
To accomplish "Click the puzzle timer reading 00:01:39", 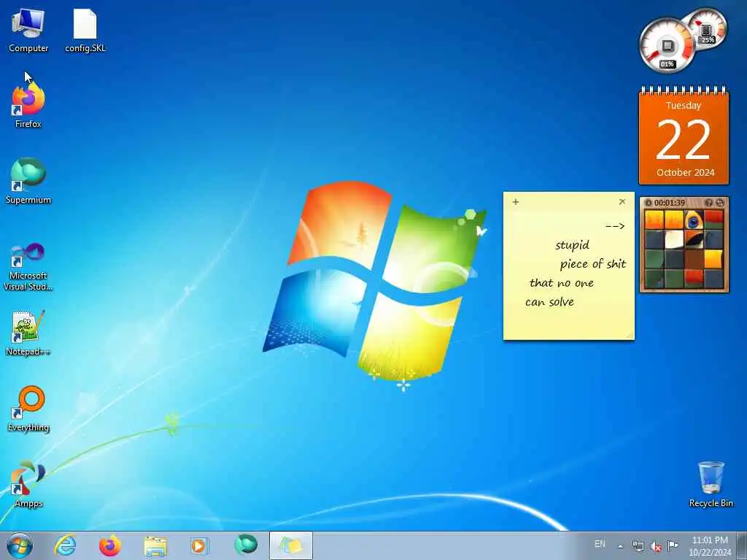I will tap(670, 203).
